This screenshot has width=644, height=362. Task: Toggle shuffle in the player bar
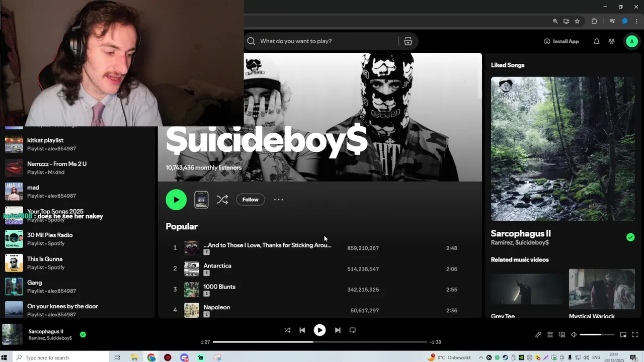(x=287, y=330)
